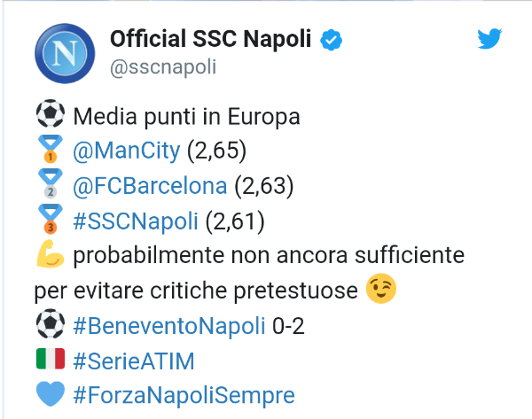
Task: Open the Official SSC Napoli profile name
Action: [x=213, y=40]
